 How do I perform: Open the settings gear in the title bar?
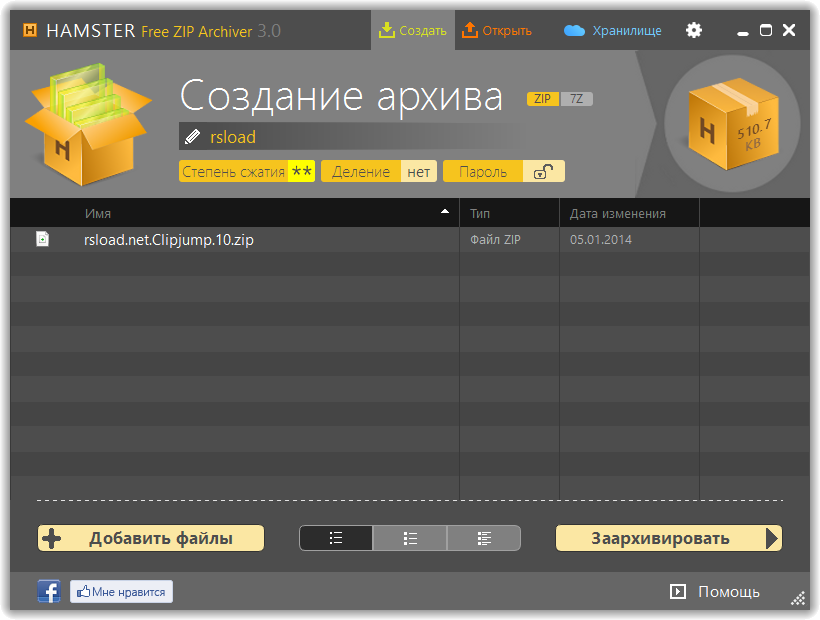tap(693, 30)
